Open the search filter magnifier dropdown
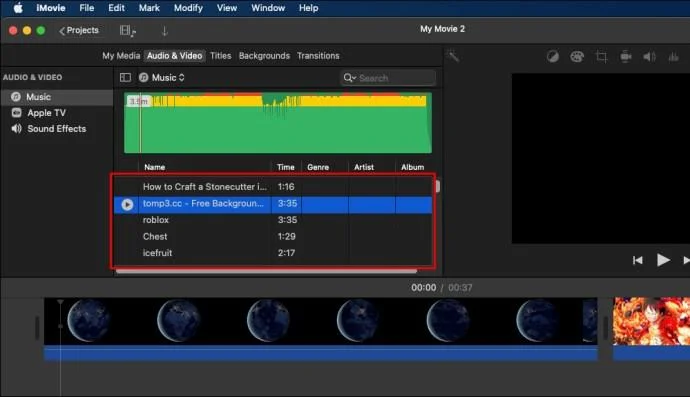This screenshot has width=690, height=397. point(350,78)
